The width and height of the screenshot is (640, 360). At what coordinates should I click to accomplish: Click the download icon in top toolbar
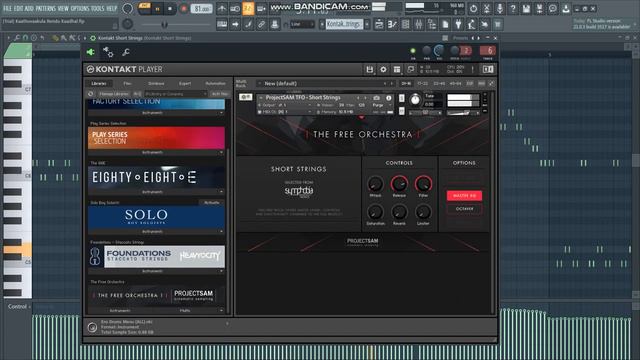[566, 8]
